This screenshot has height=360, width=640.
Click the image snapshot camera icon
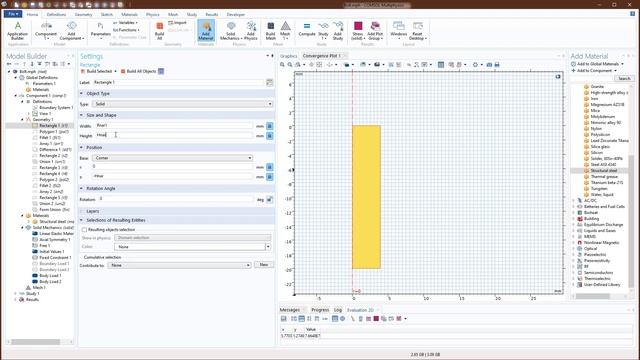click(x=489, y=64)
